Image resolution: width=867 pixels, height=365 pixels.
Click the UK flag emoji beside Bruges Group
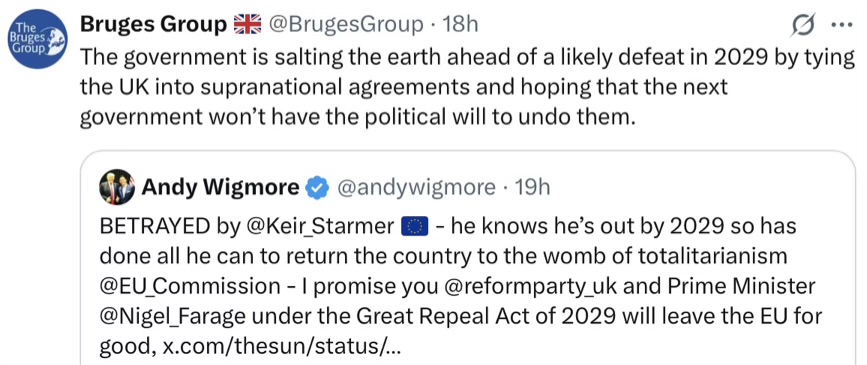click(x=247, y=24)
